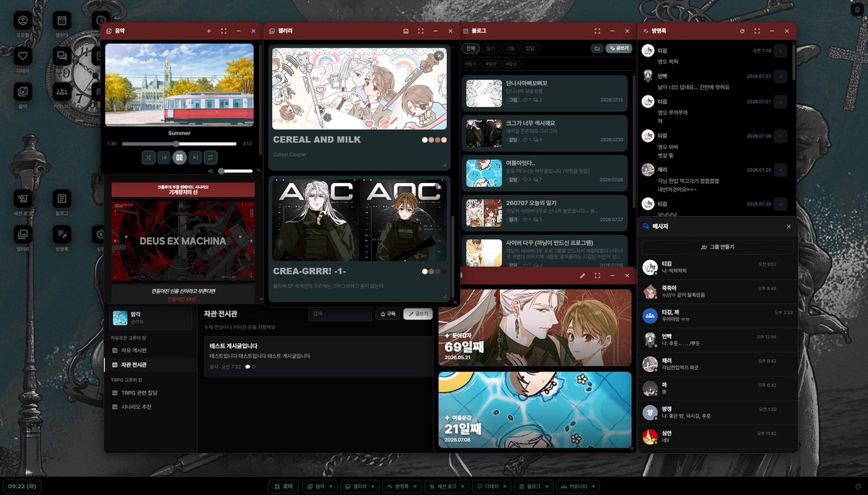Image resolution: width=868 pixels, height=495 pixels.
Task: Toggle shuffle in the music player
Action: point(148,157)
